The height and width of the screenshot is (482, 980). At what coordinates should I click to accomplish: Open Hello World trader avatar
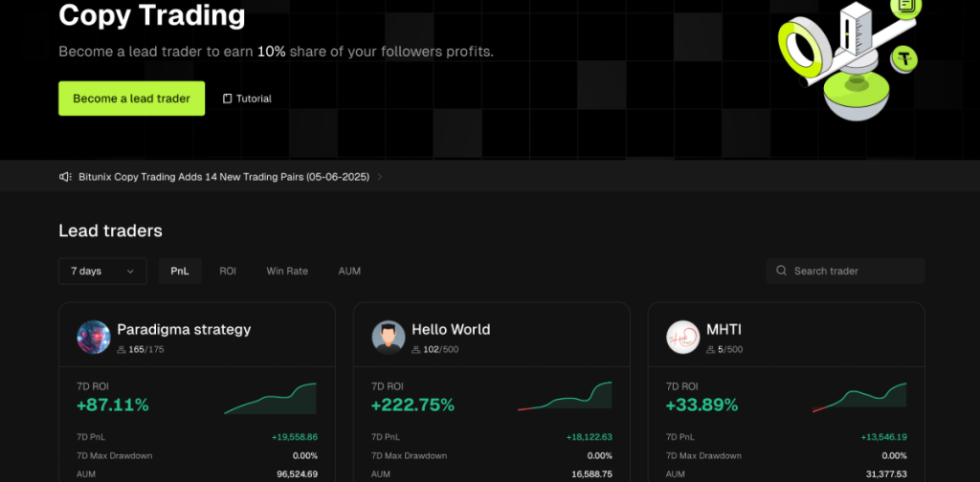coord(389,338)
